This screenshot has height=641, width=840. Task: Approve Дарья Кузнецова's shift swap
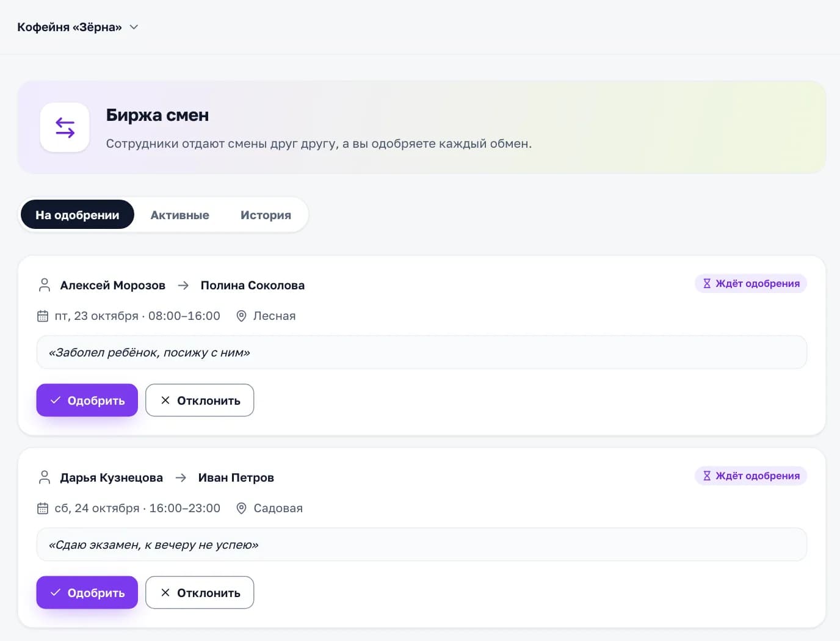point(87,593)
